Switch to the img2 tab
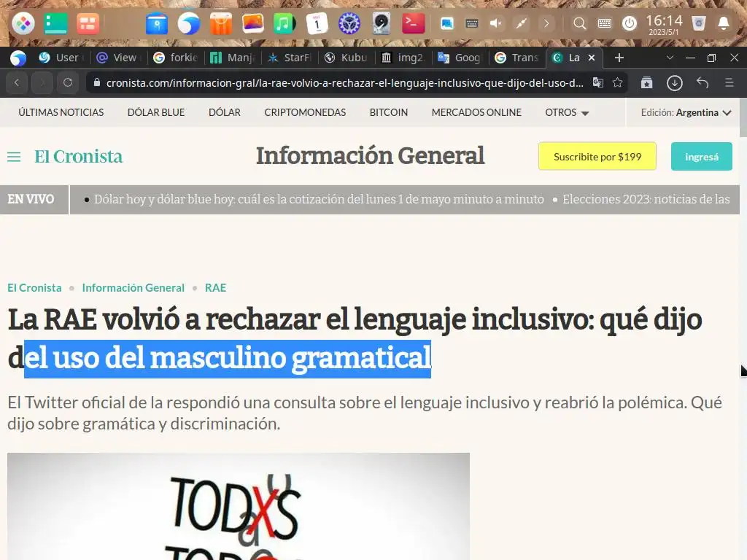 click(x=403, y=58)
